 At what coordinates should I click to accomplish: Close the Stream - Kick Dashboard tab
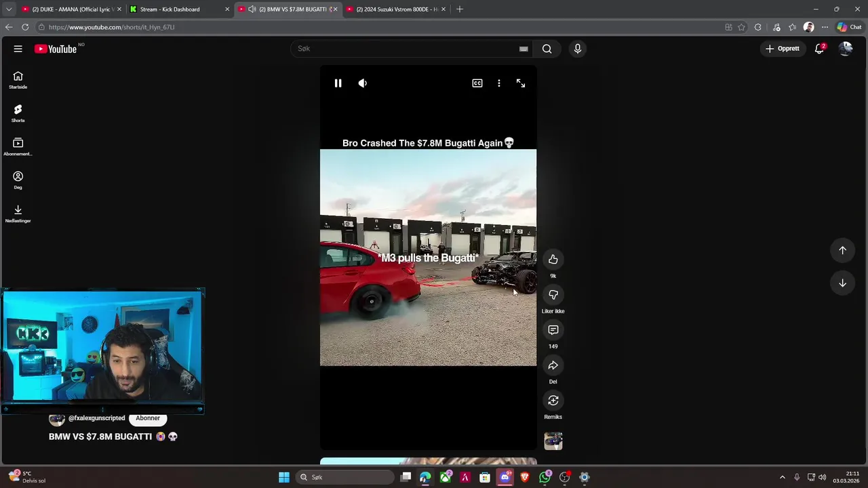pos(227,9)
